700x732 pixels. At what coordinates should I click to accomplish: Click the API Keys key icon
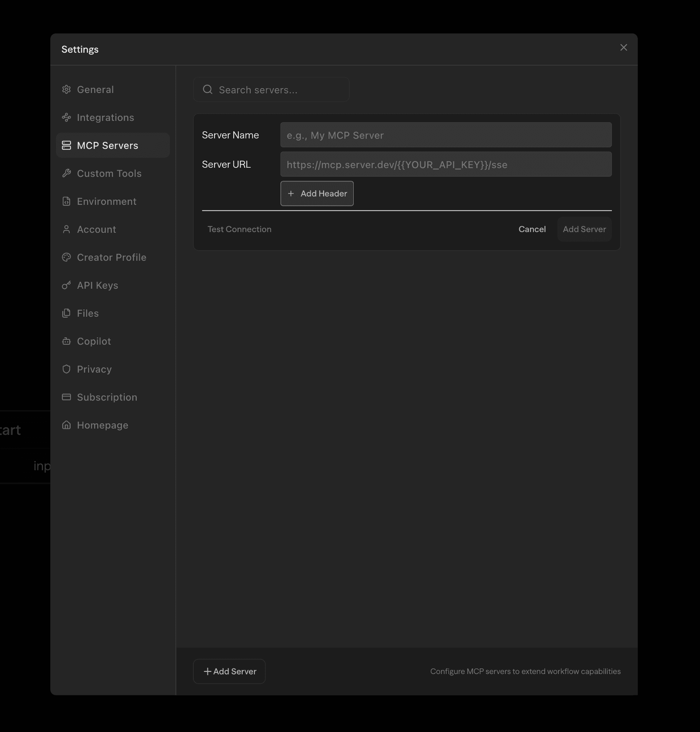click(66, 285)
